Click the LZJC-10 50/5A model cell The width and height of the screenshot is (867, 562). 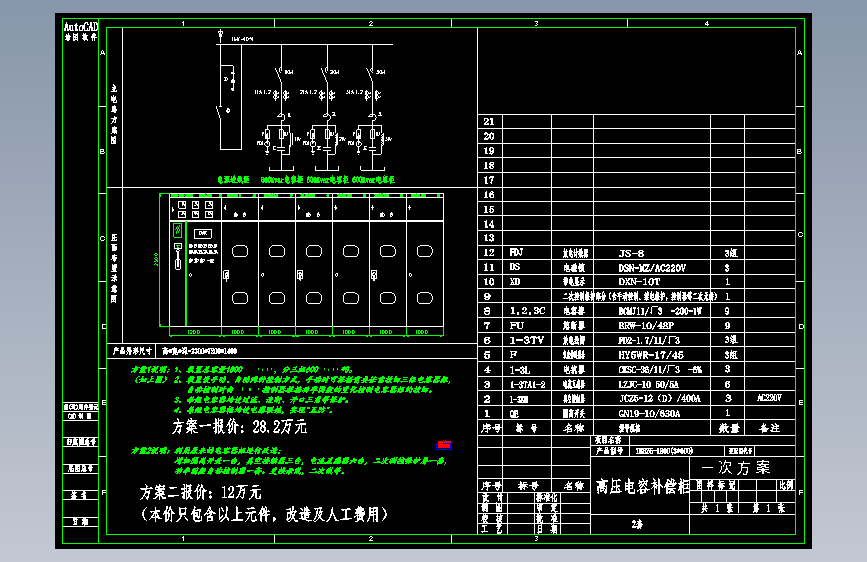pyautogui.click(x=648, y=384)
